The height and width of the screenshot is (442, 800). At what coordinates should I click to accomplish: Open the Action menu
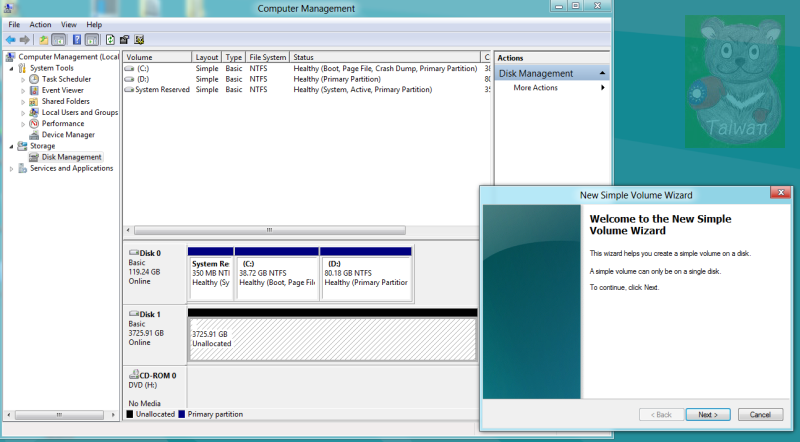[x=40, y=24]
